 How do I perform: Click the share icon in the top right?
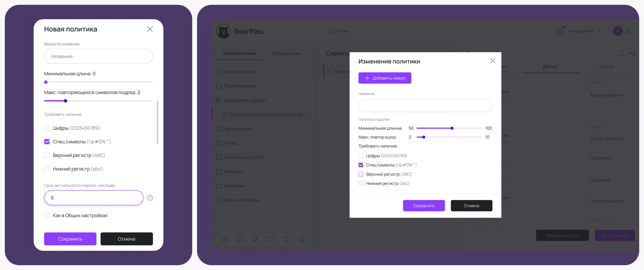click(632, 53)
